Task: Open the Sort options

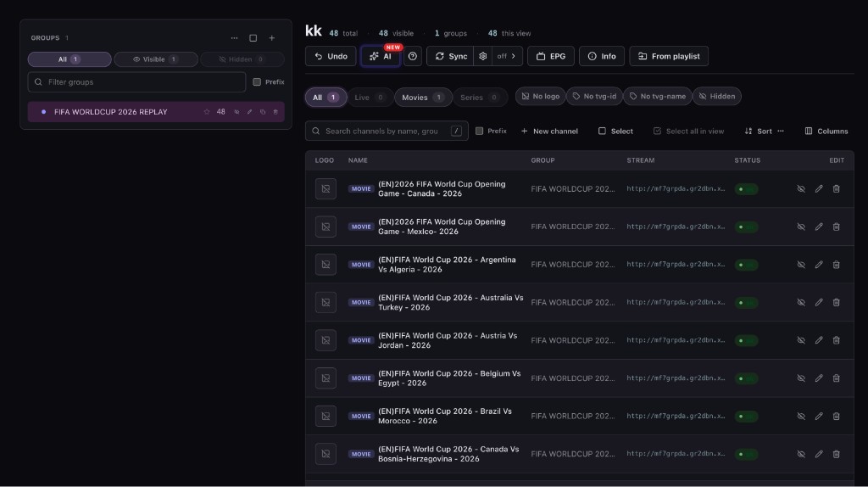Action: click(759, 131)
